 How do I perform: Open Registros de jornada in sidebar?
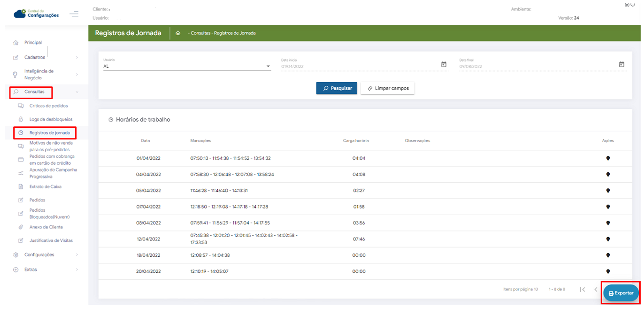tap(50, 133)
